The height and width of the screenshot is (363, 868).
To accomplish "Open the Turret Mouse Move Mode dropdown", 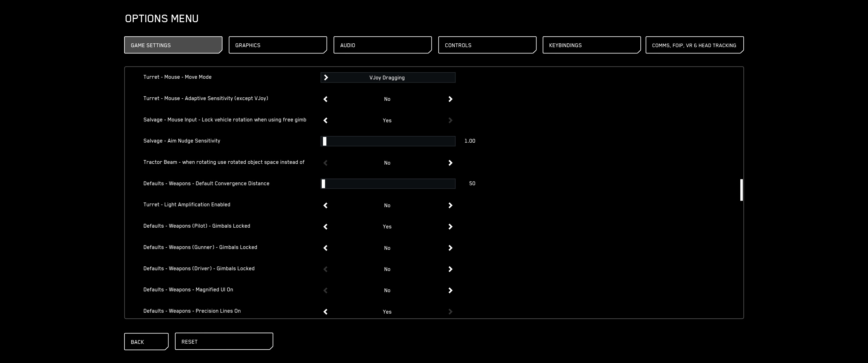I will coord(388,77).
